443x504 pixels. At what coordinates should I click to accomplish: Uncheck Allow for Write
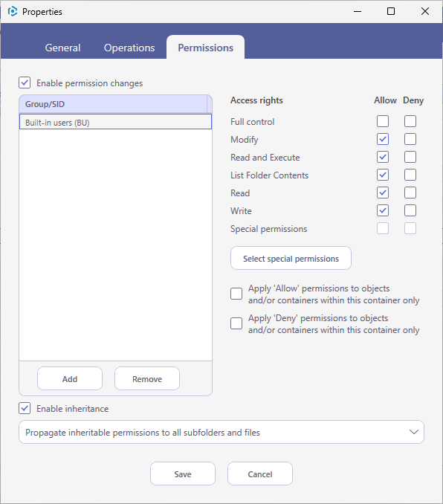(x=383, y=210)
